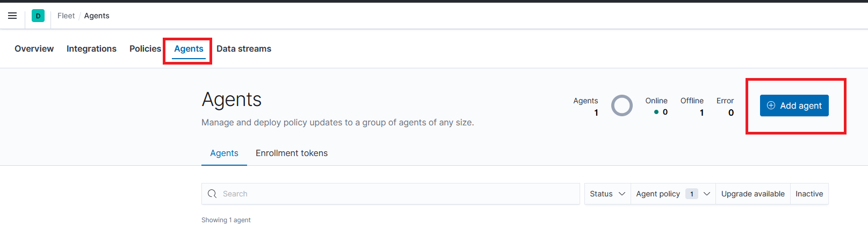
Task: Click the agent status donut chart
Action: (622, 105)
